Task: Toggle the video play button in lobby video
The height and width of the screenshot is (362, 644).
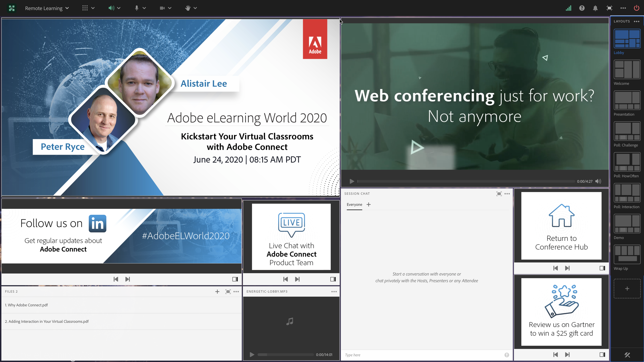Action: click(x=352, y=181)
